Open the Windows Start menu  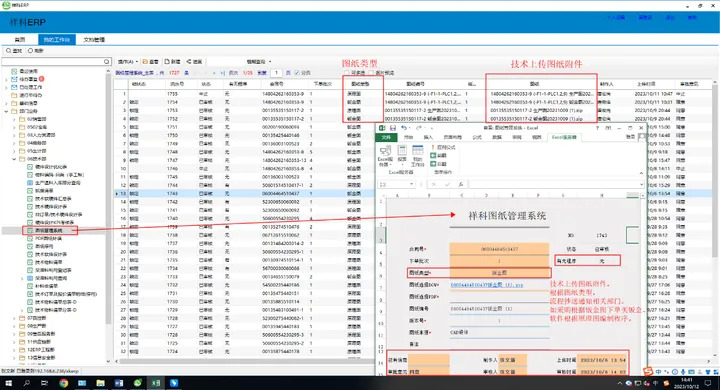(8, 383)
